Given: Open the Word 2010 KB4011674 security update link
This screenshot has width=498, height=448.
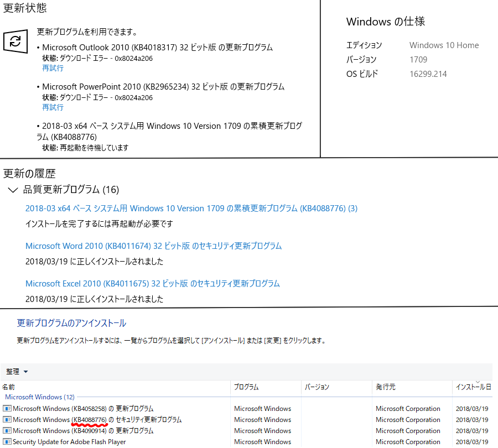Looking at the screenshot, I should (x=153, y=246).
